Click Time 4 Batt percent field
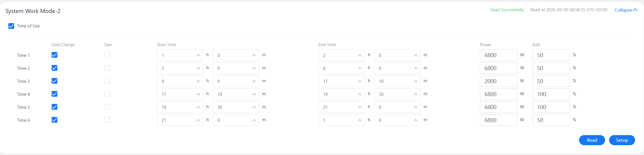Viewport: 644px width, 155px height. point(551,94)
